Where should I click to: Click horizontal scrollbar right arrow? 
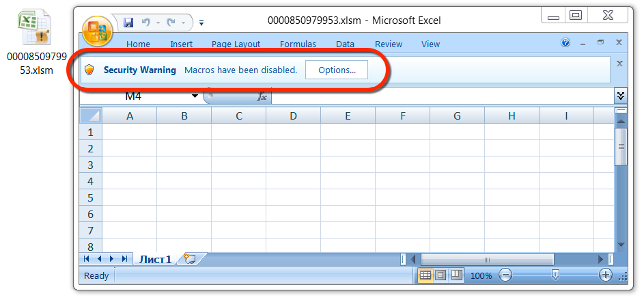[600, 259]
